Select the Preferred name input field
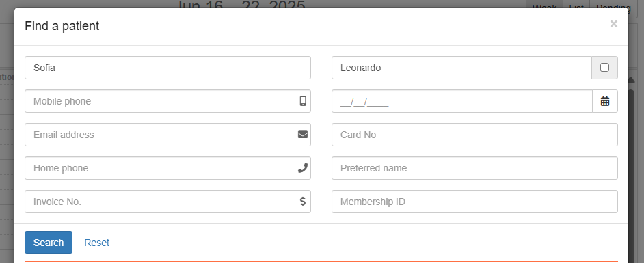Screen dimensions: 644x263 (x=474, y=168)
